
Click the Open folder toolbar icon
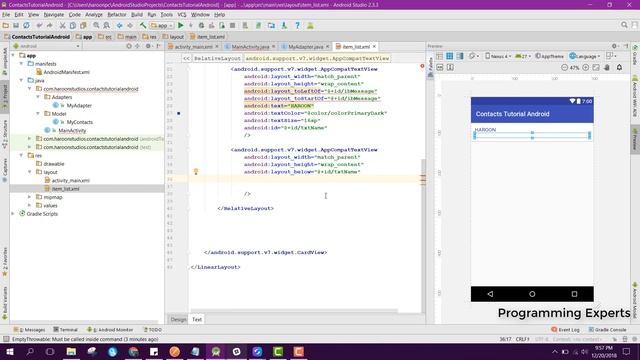coord(6,26)
